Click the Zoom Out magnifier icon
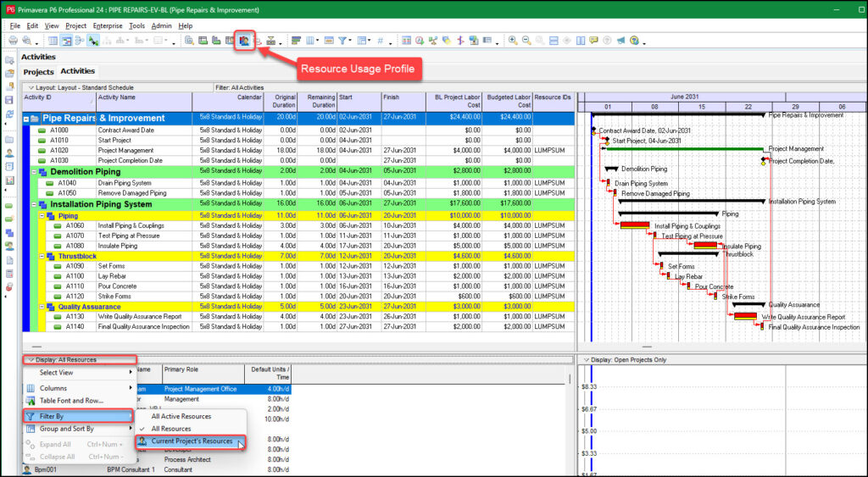This screenshot has height=477, width=868. pos(526,40)
